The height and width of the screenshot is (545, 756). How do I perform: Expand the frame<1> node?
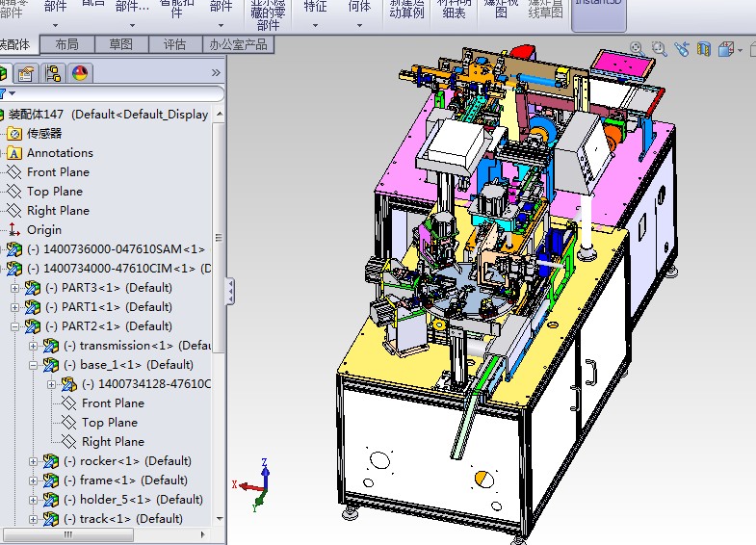(x=34, y=480)
